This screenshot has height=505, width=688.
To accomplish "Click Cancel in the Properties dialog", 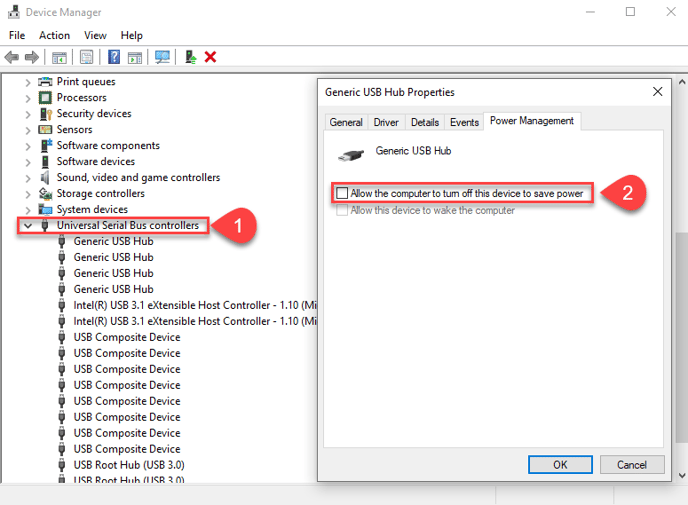I will coord(632,465).
